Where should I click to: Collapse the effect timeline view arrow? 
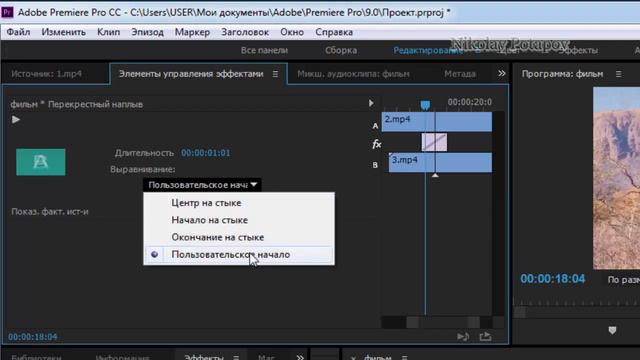tap(371, 103)
